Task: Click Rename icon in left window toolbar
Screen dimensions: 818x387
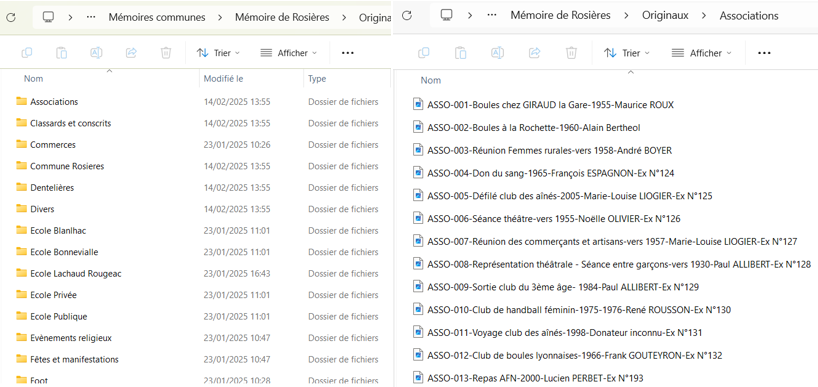Action: 97,53
